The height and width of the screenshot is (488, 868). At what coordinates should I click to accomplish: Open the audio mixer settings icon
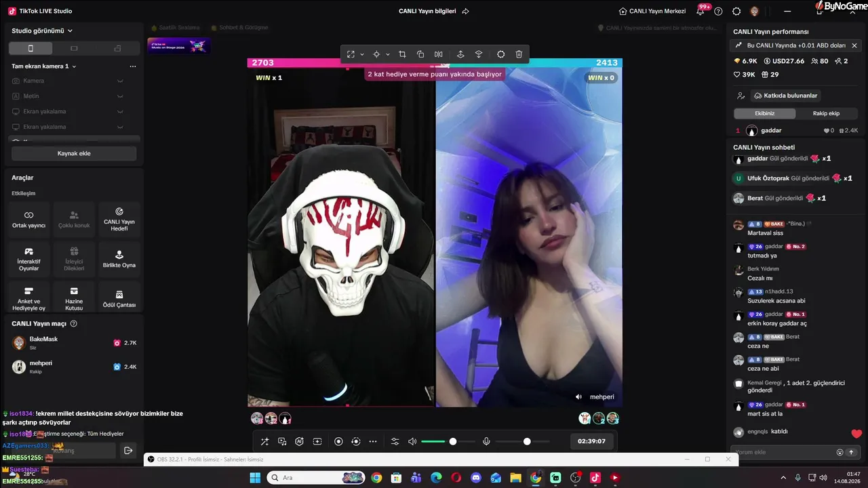click(395, 442)
